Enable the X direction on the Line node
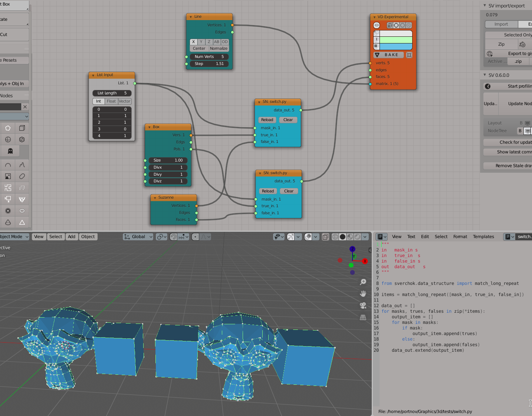 [193, 42]
